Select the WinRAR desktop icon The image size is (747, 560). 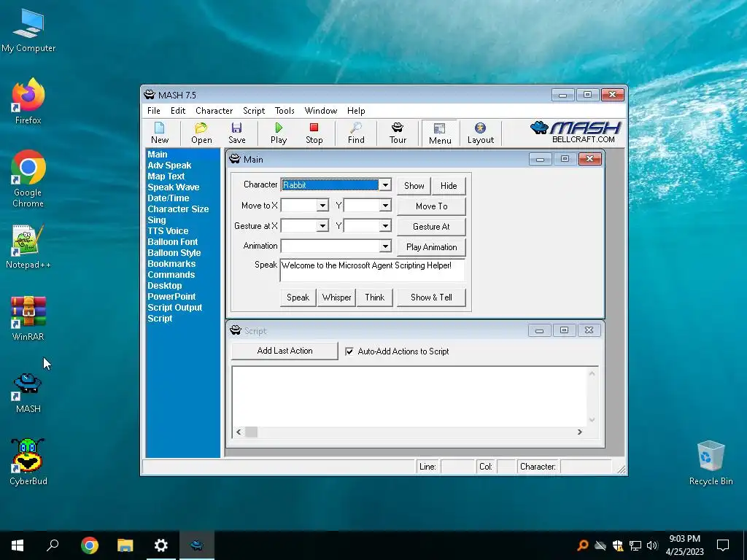click(x=28, y=318)
